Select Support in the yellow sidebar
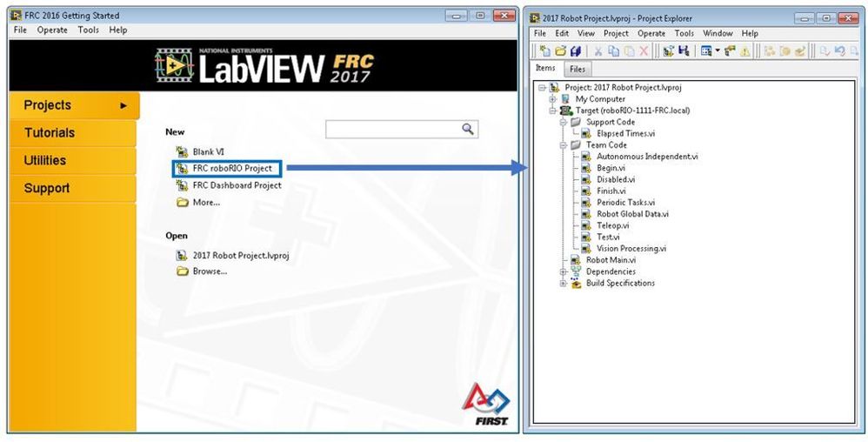 [x=72, y=188]
